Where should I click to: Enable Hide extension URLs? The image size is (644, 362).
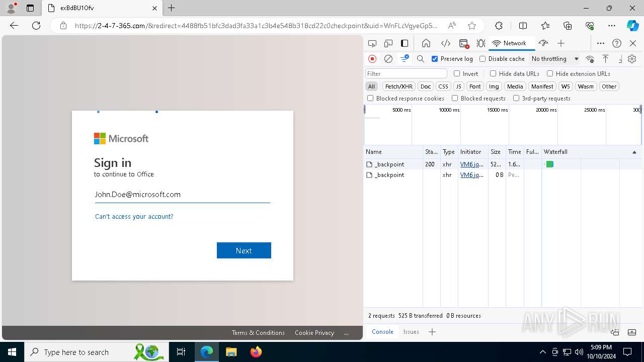point(550,73)
